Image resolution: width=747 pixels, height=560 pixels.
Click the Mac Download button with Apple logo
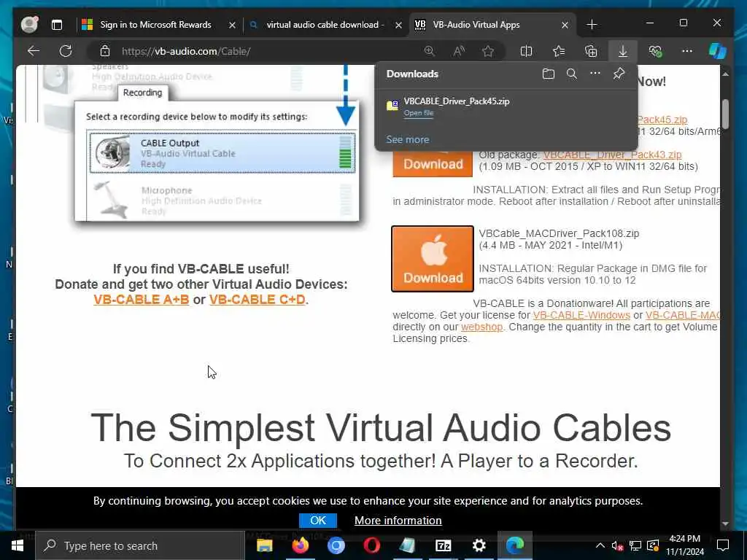433,259
